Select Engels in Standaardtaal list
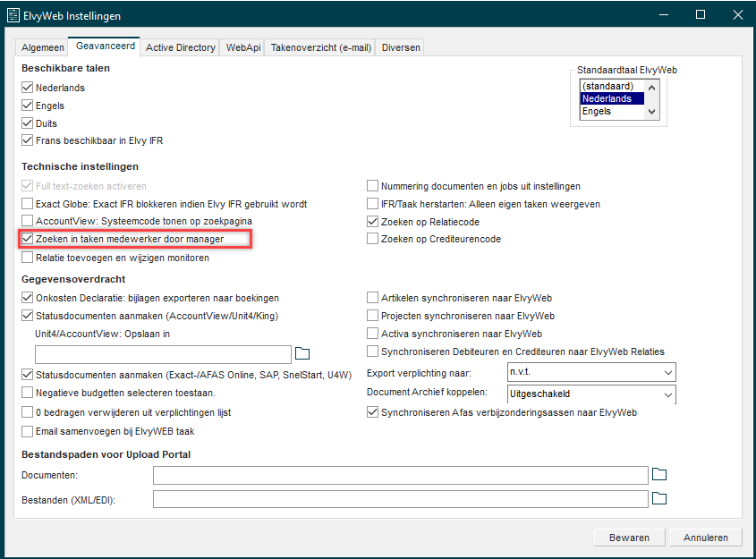The height and width of the screenshot is (559, 756). click(597, 112)
